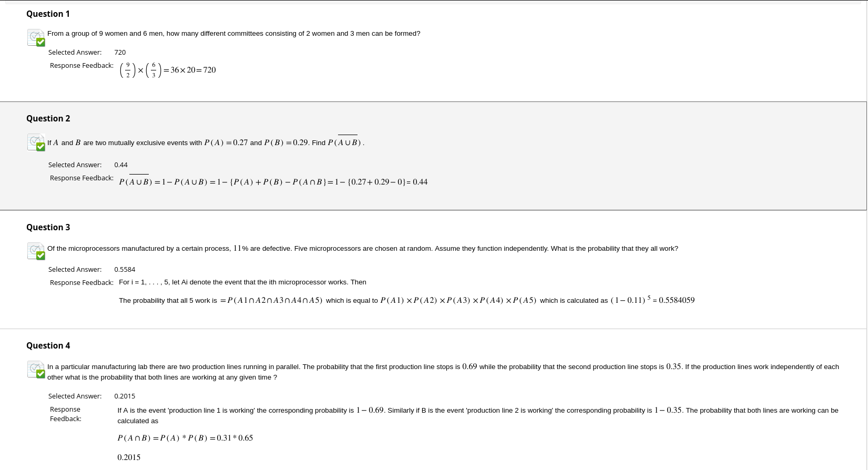
Task: Click the selected answer value 0.44
Action: point(121,165)
